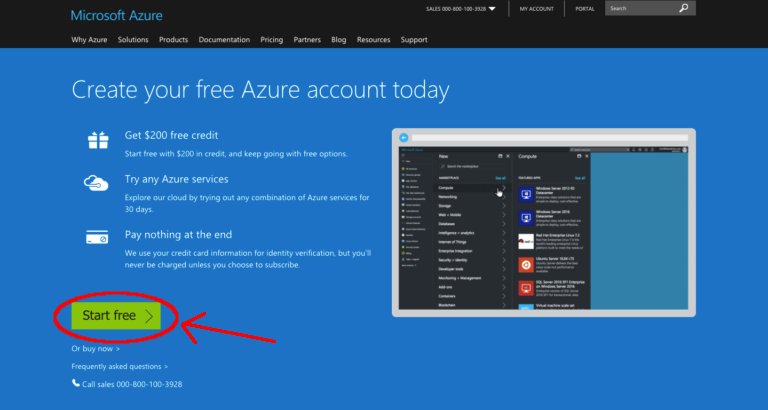This screenshot has width=768, height=410.
Task: Click the Try any Azure services heading
Action: coord(176,179)
